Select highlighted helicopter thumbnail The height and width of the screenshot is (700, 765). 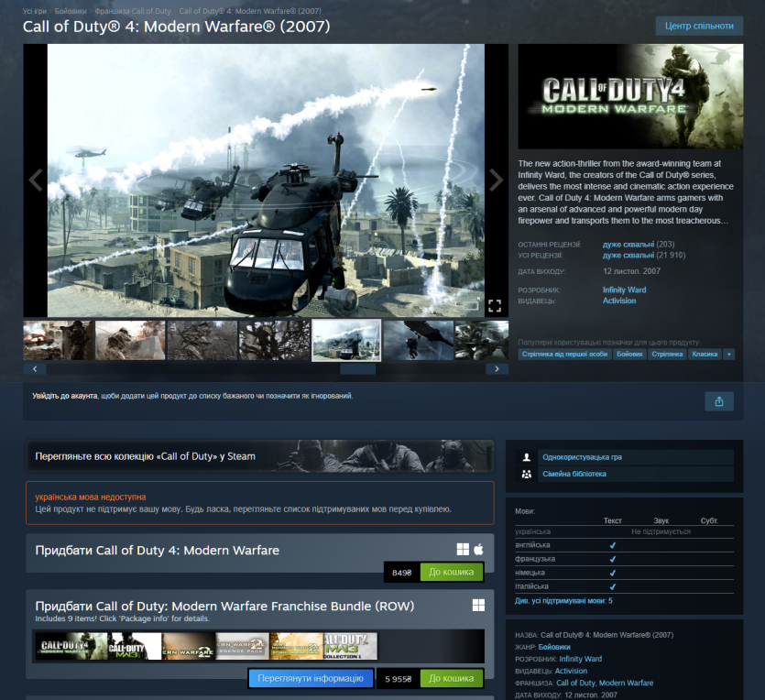346,341
